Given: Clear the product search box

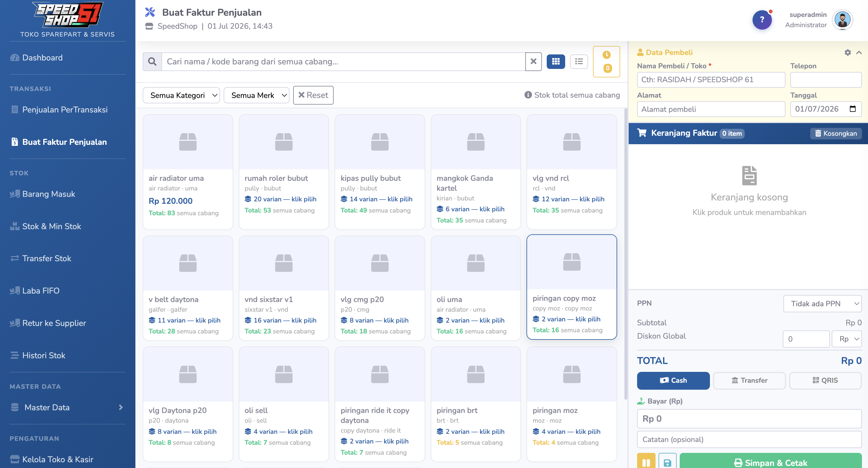Looking at the screenshot, I should pyautogui.click(x=533, y=61).
